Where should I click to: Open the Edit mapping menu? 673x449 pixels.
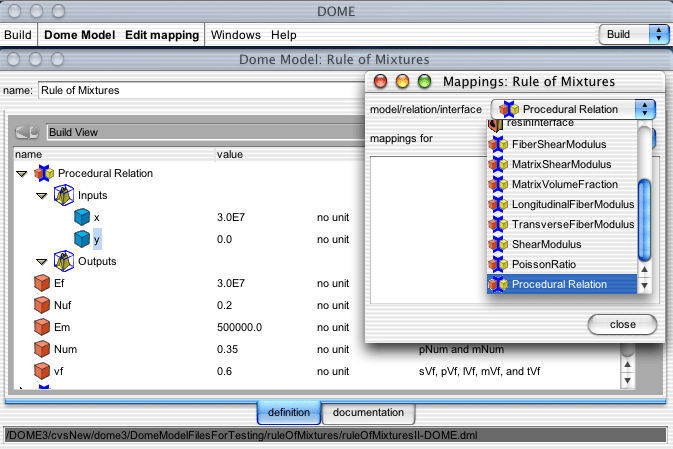click(162, 35)
